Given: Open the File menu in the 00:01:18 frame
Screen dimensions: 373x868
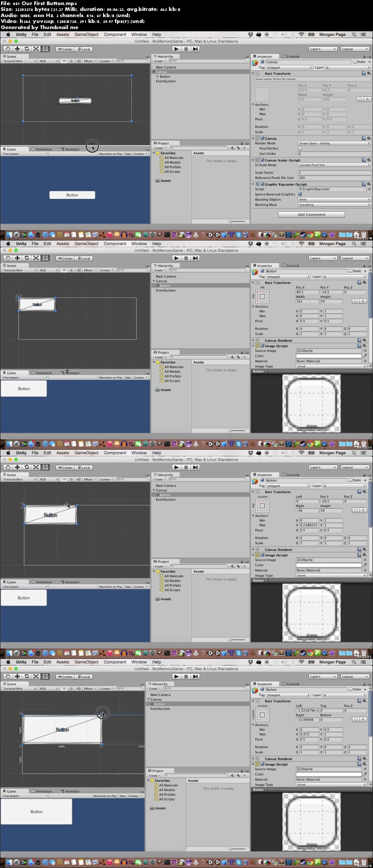Looking at the screenshot, I should (35, 35).
